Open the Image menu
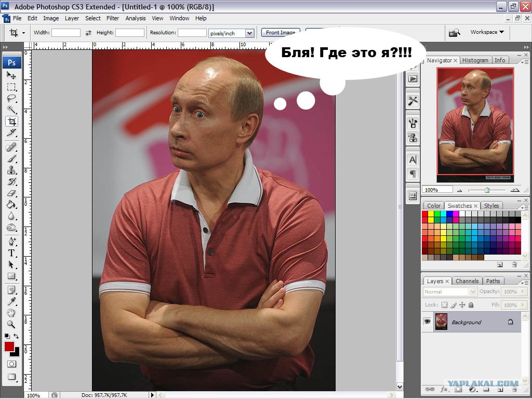This screenshot has width=532, height=399. 51,18
